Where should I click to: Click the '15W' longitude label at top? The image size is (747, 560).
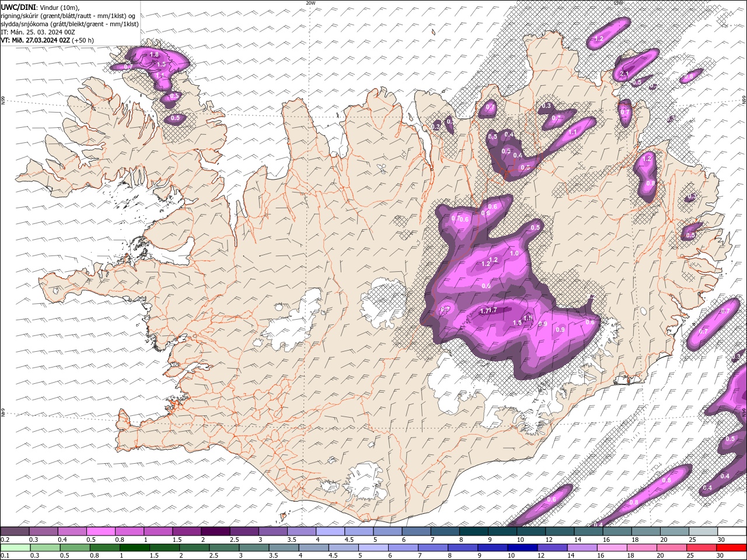tap(618, 2)
